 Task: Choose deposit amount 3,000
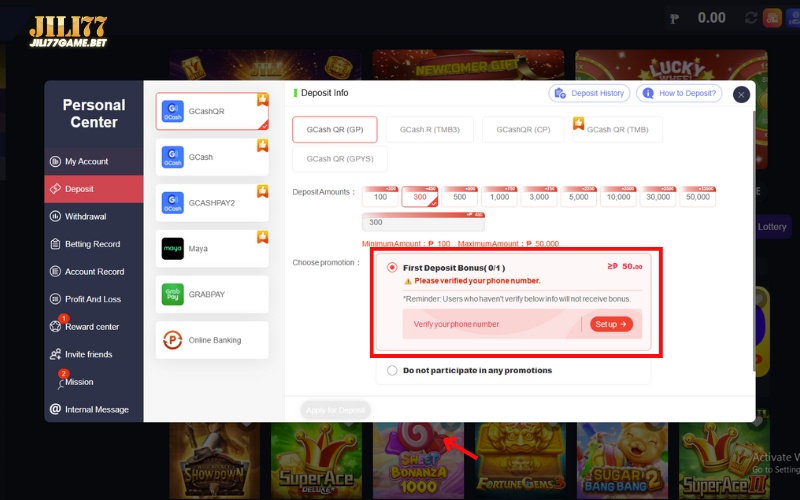pos(539,197)
